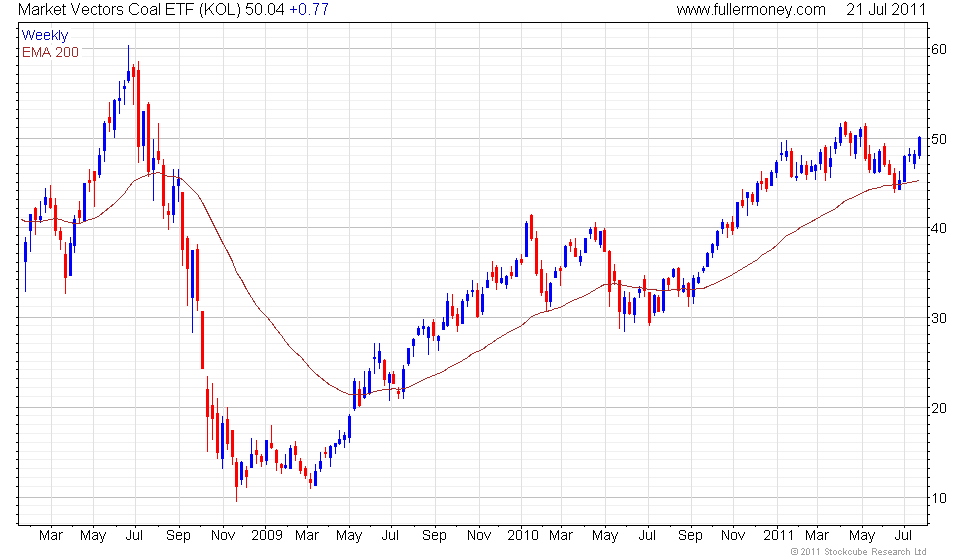Click the chart title 'Market Vectors Coal ETF (KOL)'

[x=129, y=9]
